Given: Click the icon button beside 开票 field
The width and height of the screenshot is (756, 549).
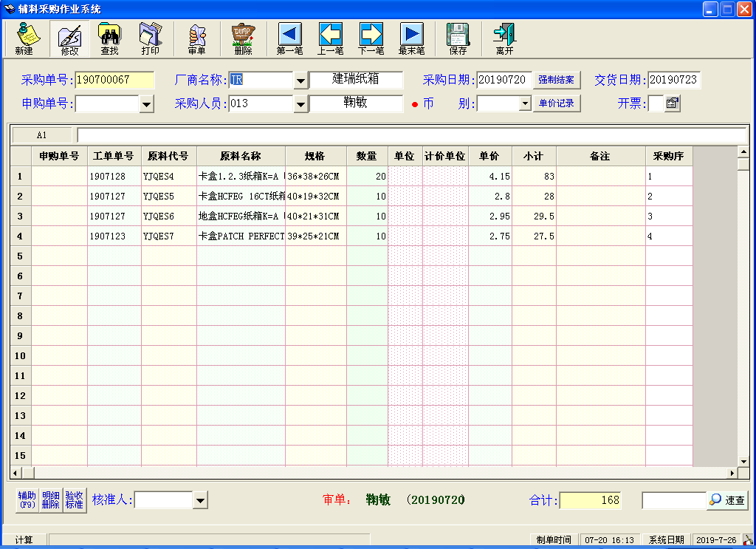Looking at the screenshot, I should point(672,103).
